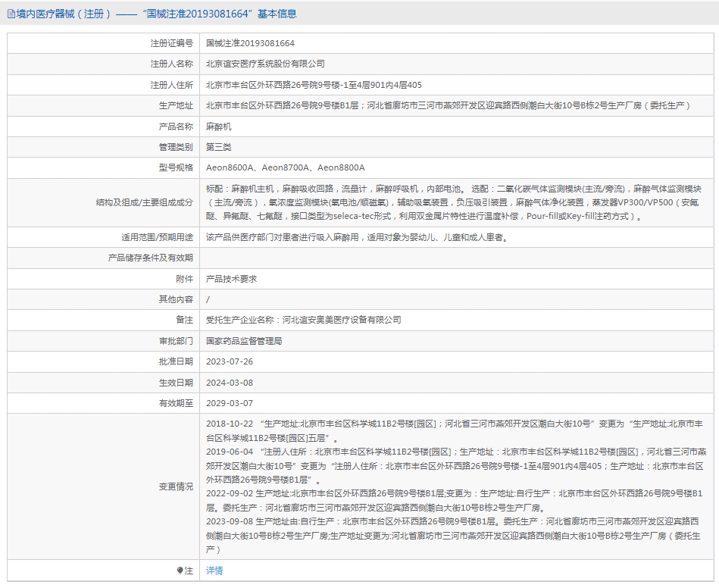
Task: Select the 2023-09-08 change record entry
Action: click(x=453, y=535)
